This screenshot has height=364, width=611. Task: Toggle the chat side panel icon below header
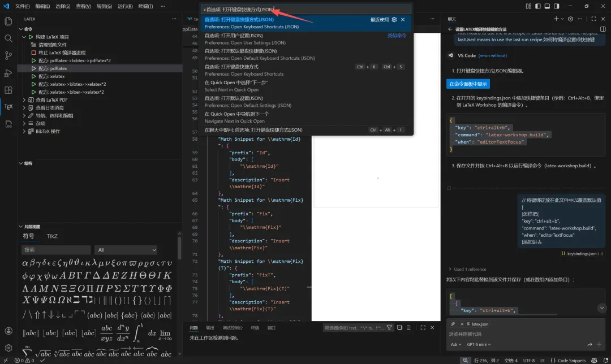[x=603, y=29]
